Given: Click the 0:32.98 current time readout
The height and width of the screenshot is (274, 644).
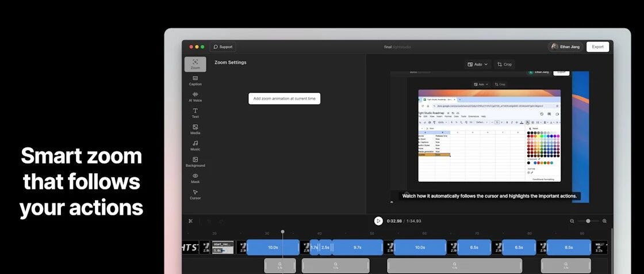Looking at the screenshot, I should [x=394, y=221].
